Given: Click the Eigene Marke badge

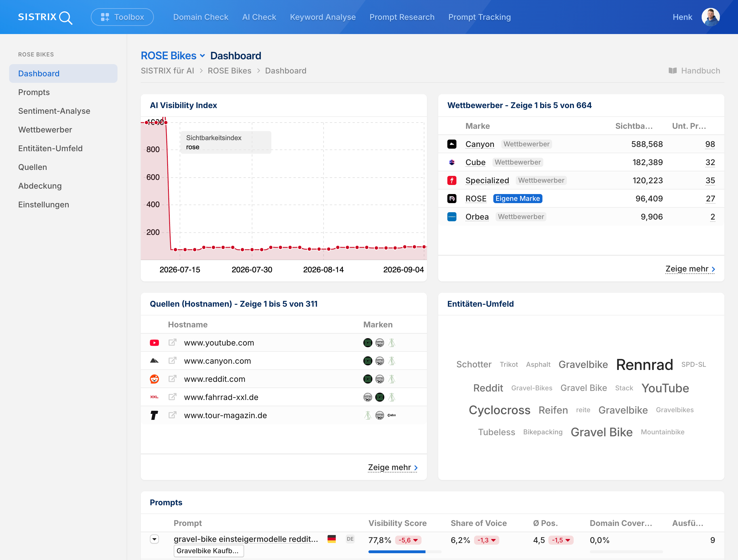Looking at the screenshot, I should [517, 199].
